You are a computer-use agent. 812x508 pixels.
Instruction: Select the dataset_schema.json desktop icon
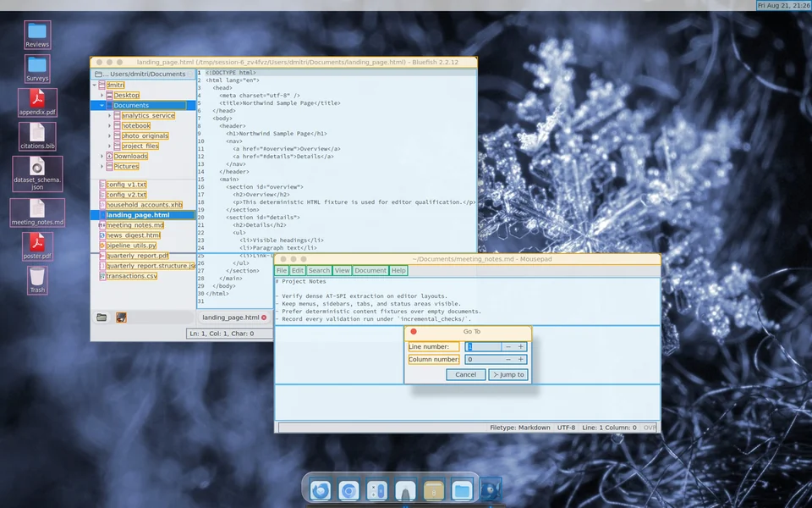37,174
